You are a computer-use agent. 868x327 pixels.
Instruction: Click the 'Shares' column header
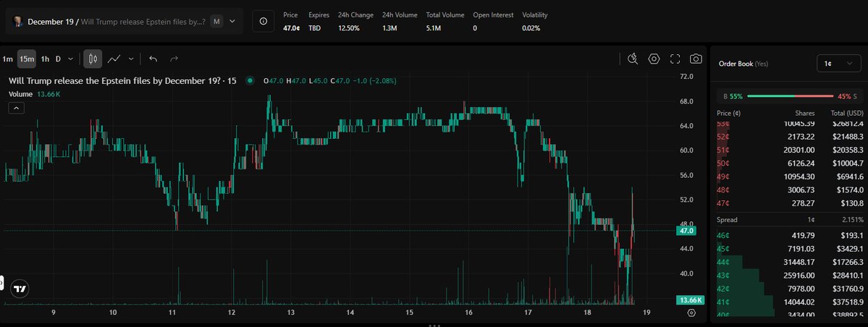tap(805, 113)
